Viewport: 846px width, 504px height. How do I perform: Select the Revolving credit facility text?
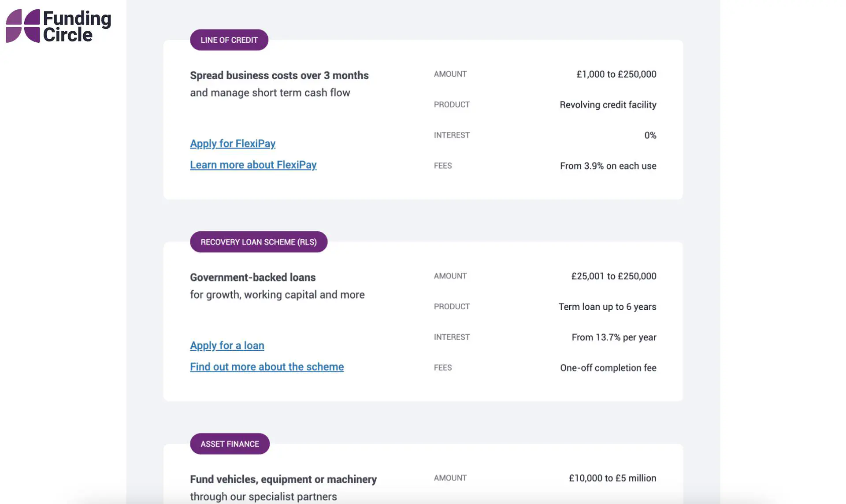608,105
